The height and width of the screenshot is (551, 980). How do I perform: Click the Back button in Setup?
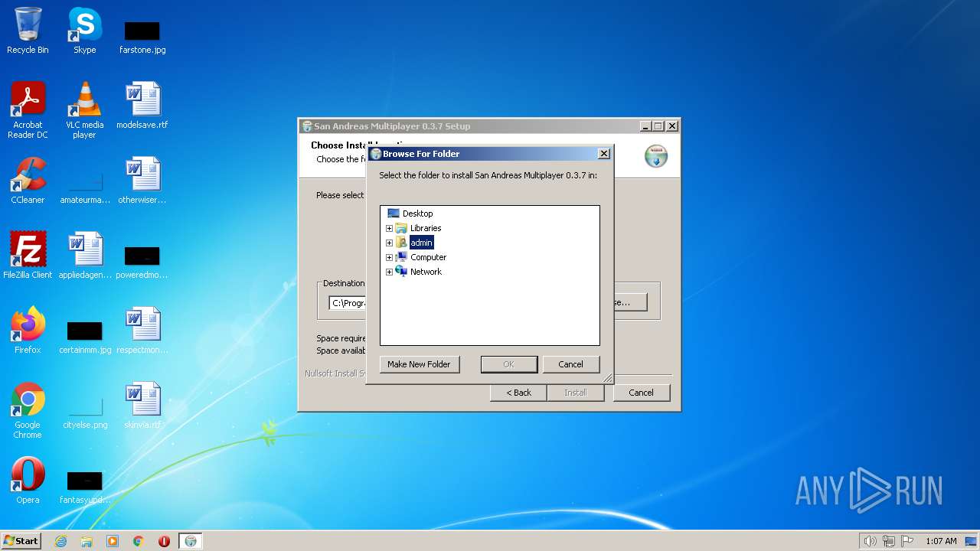tap(518, 393)
